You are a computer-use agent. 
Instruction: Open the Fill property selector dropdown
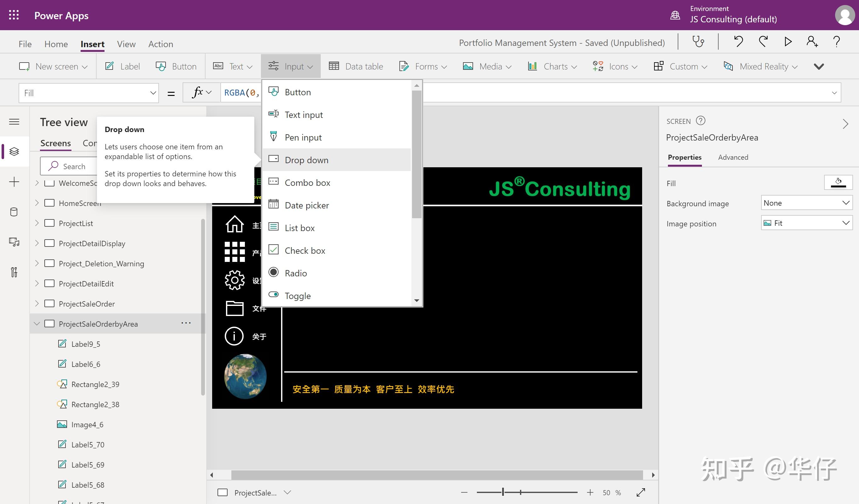click(89, 93)
